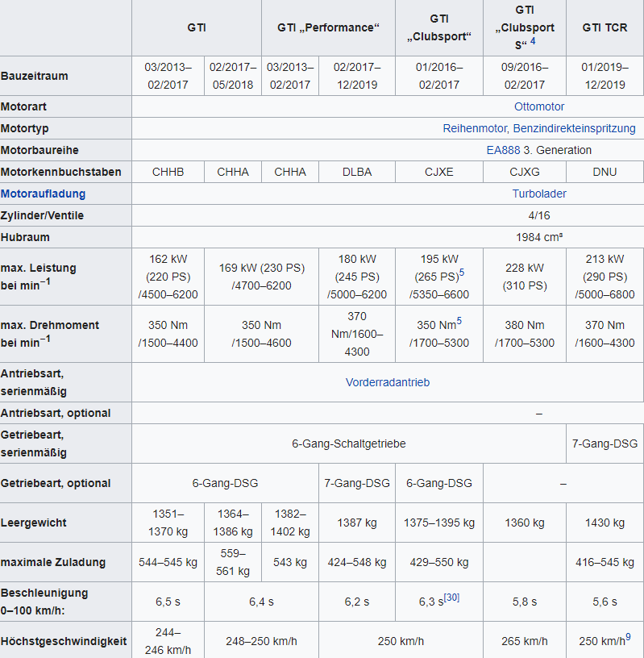
Task: Click the 169 kW (230 PS) power cell
Action: [x=261, y=277]
